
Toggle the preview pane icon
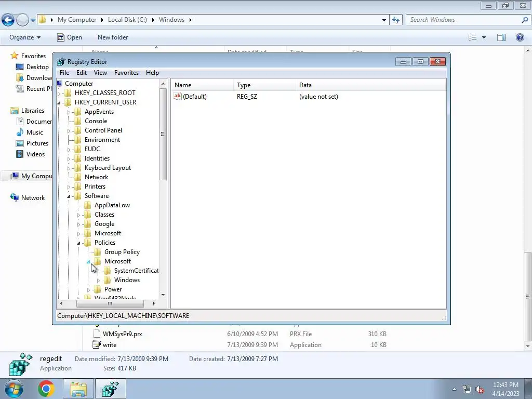501,37
